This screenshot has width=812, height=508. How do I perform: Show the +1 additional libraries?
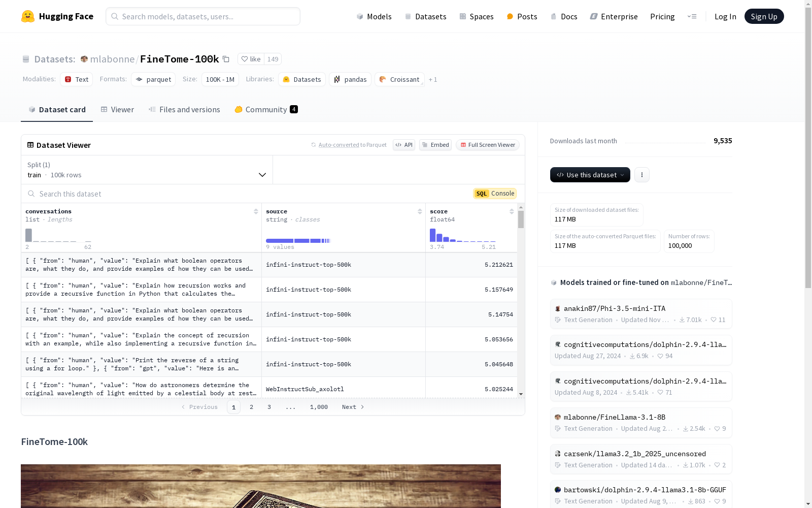pos(433,79)
